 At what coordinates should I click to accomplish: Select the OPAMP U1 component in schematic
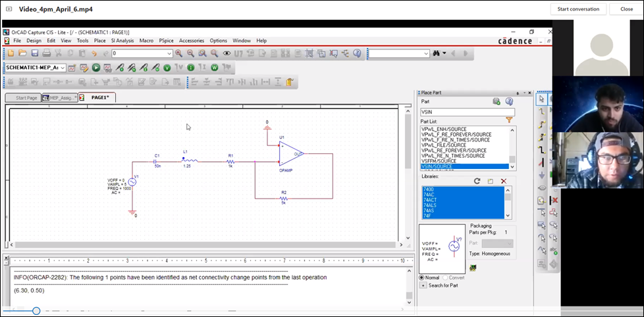(x=292, y=153)
